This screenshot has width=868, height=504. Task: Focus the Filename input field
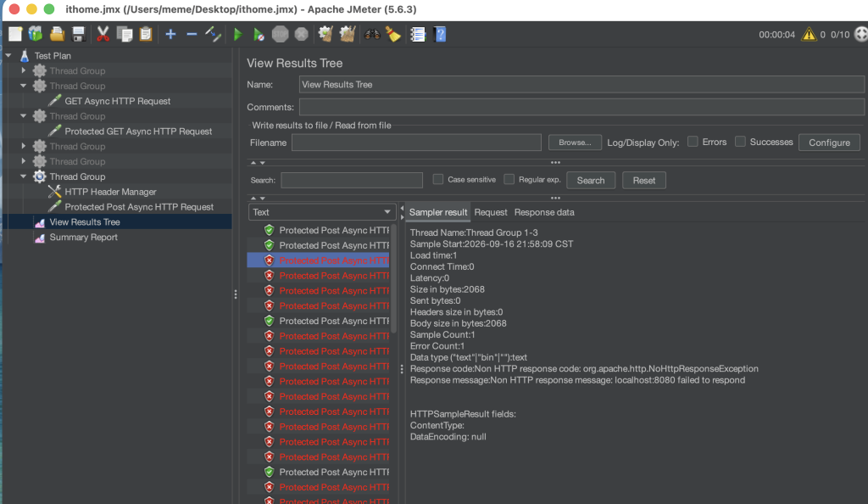(416, 143)
